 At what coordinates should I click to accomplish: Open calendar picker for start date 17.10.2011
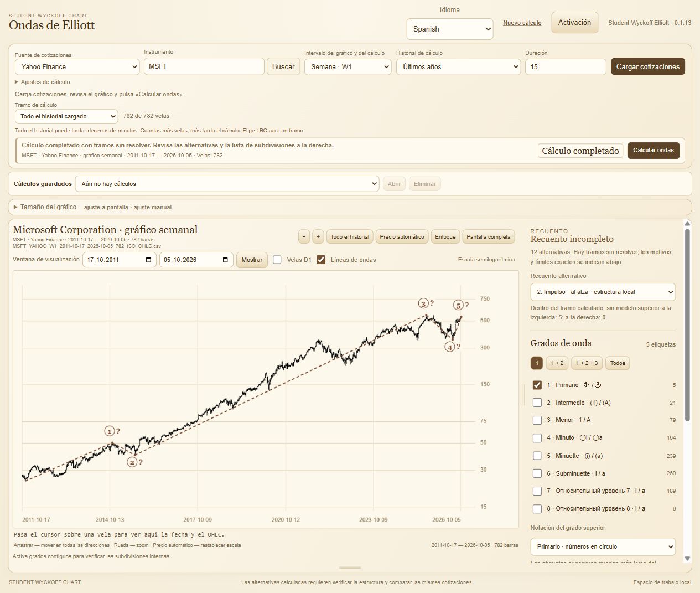tap(148, 260)
